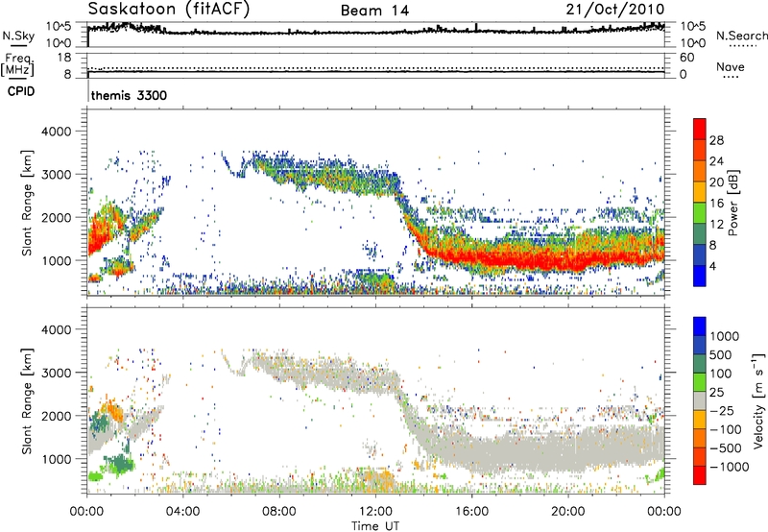
Task: Click the '4000' tick of velocity panel range axis
Action: (57, 329)
